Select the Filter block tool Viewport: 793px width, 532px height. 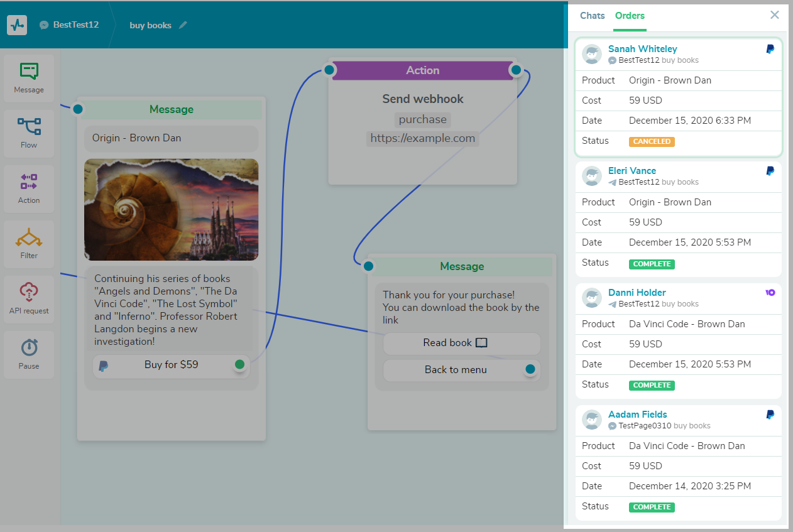pos(29,244)
